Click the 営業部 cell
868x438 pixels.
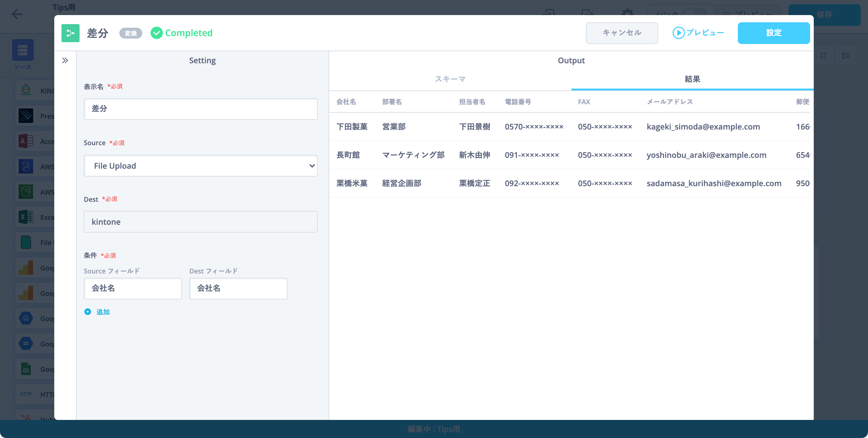tap(394, 127)
